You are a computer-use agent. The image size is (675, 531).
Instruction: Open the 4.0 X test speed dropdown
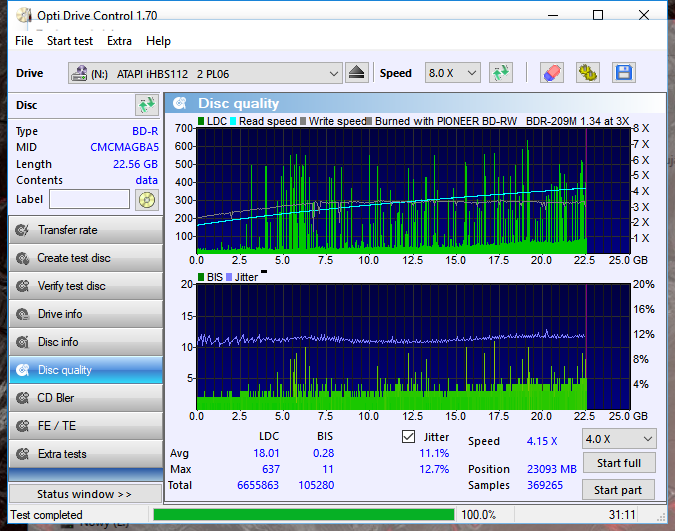coord(619,439)
